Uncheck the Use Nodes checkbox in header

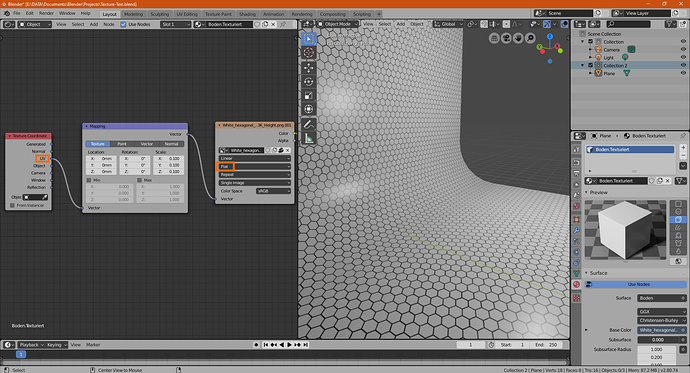123,24
